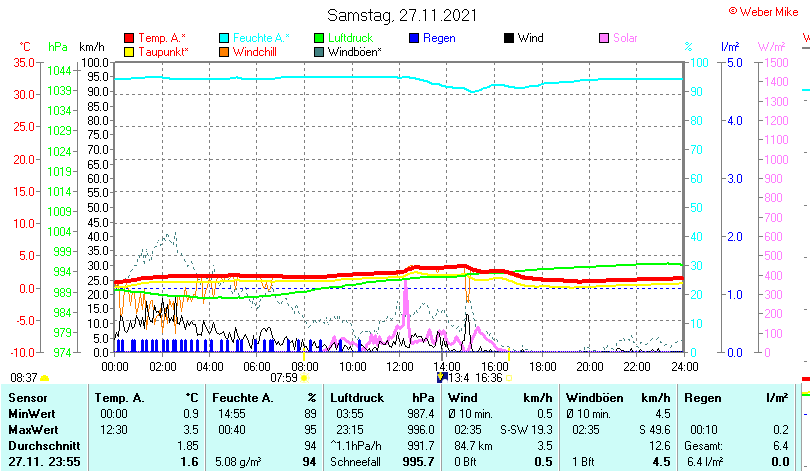Click the blue Regen legend swatch
Screen dimensions: 810x471
[x=414, y=38]
